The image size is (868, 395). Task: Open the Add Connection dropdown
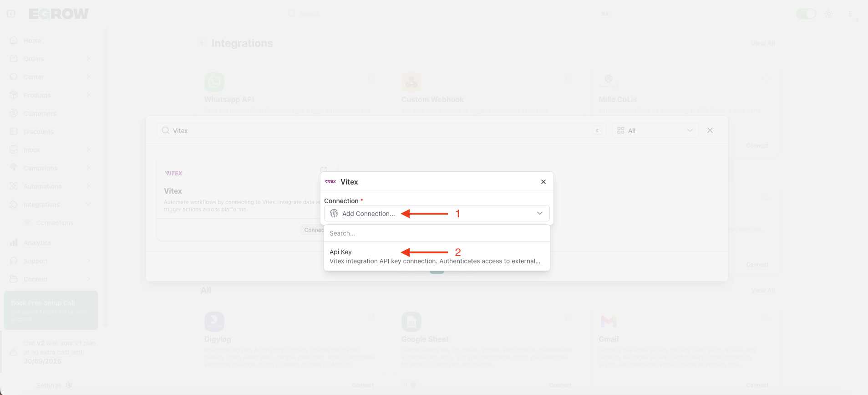(437, 213)
